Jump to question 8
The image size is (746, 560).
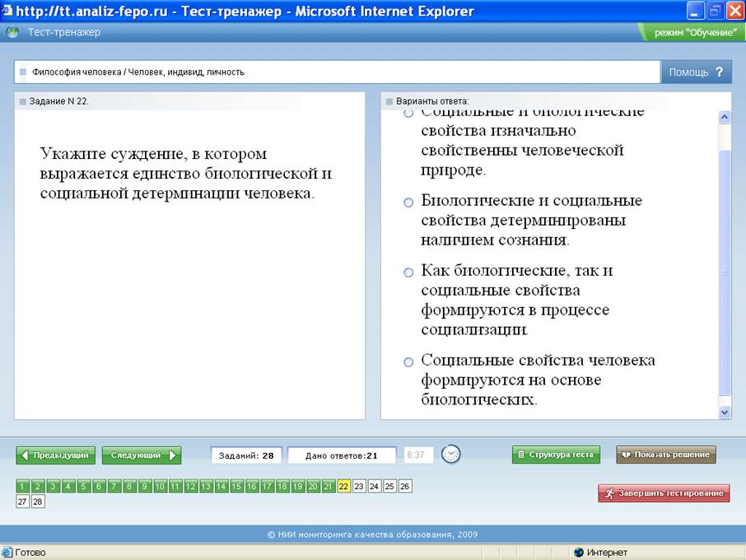(x=129, y=486)
